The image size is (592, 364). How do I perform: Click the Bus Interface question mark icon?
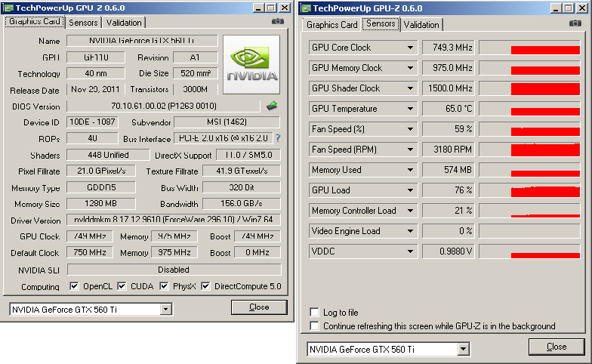pyautogui.click(x=278, y=138)
